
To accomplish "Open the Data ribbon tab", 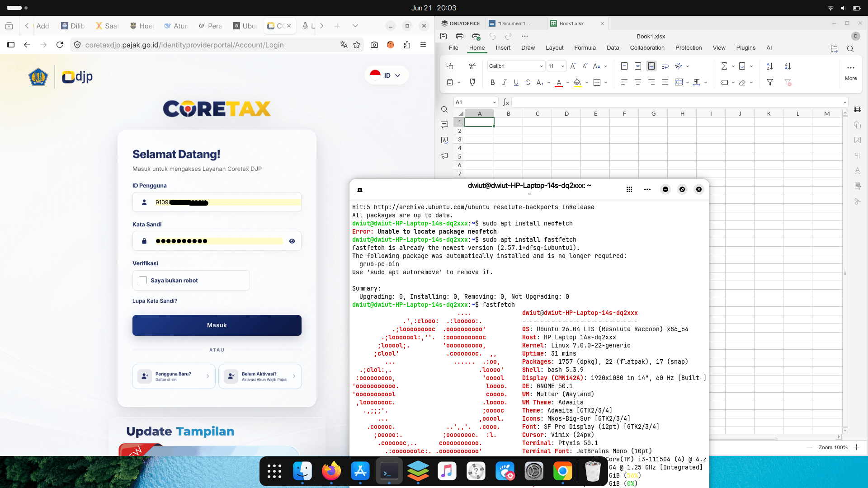I will pos(613,48).
